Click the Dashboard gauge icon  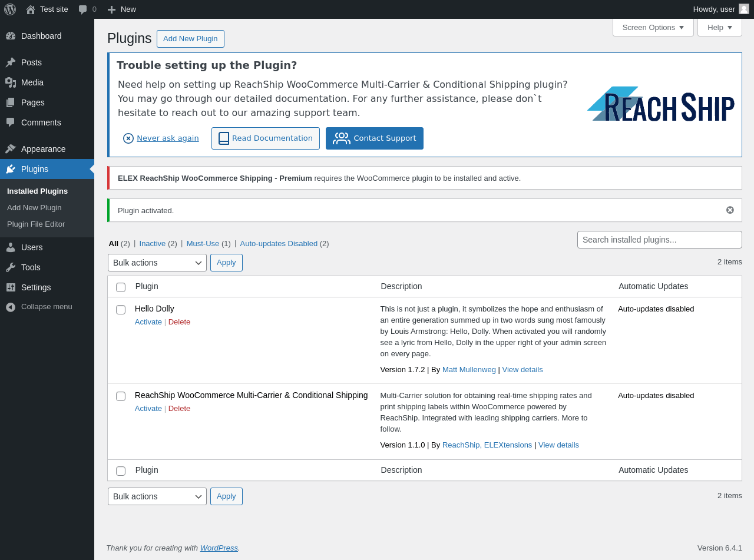pos(11,36)
